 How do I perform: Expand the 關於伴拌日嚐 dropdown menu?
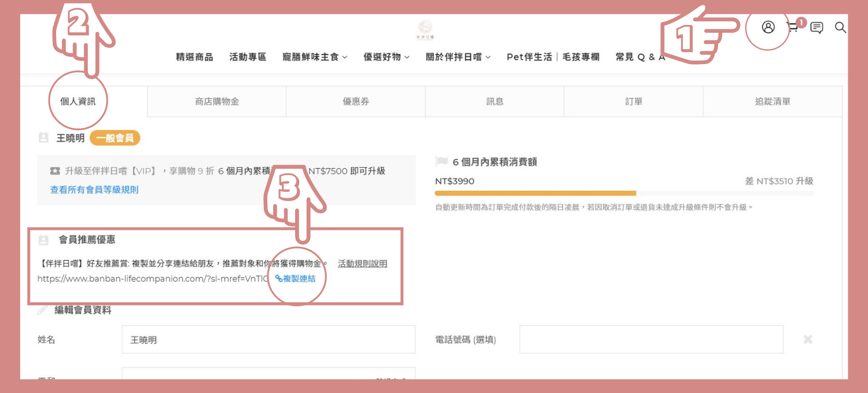coord(458,57)
